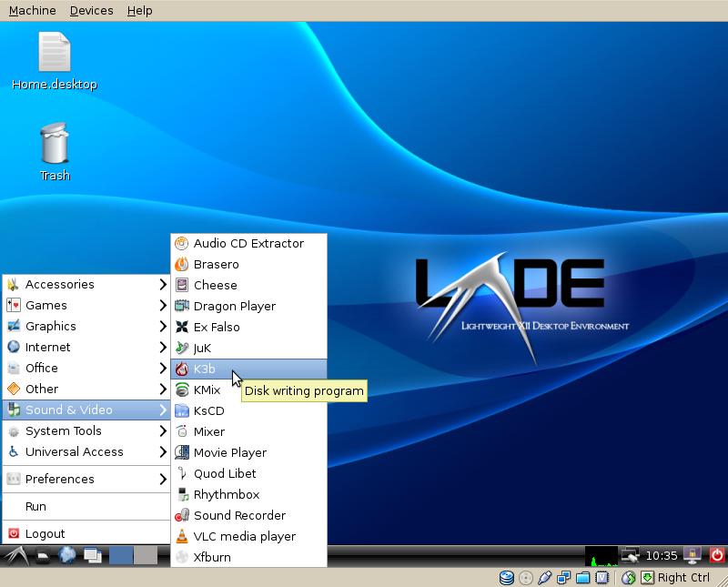Viewport: 728px width, 587px height.
Task: Click the System Tools gear icon
Action: click(x=14, y=431)
